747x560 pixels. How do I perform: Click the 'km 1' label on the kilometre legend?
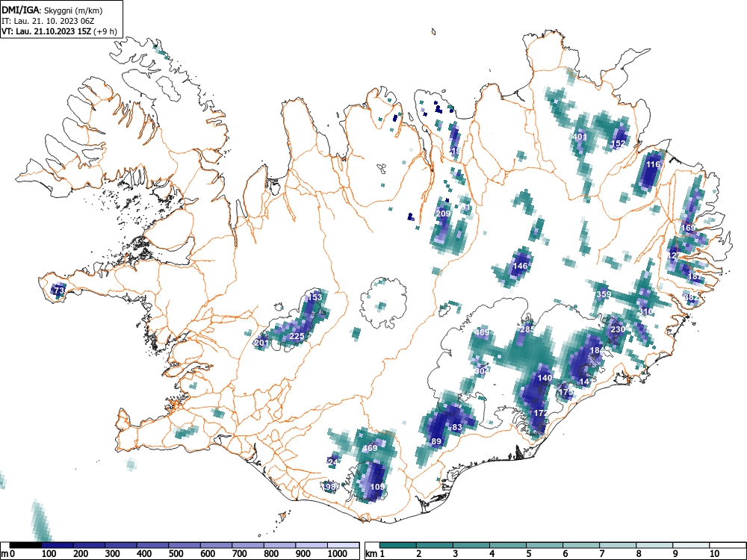(x=376, y=554)
